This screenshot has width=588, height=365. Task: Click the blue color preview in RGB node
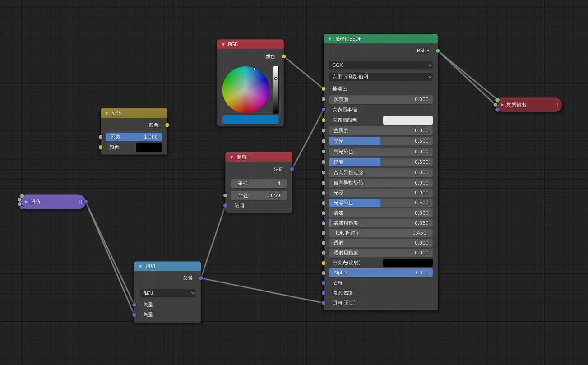[250, 119]
